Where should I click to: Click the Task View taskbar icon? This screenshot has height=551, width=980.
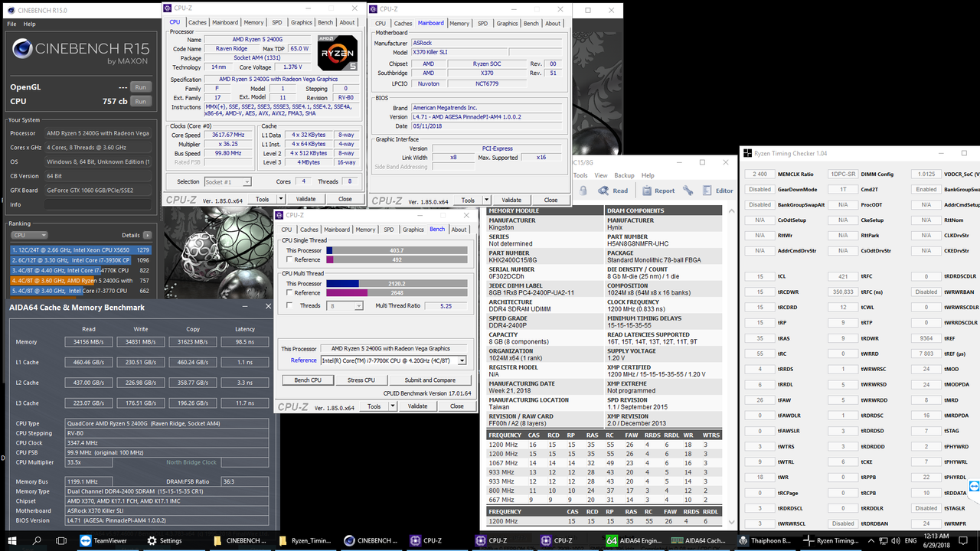click(x=61, y=540)
